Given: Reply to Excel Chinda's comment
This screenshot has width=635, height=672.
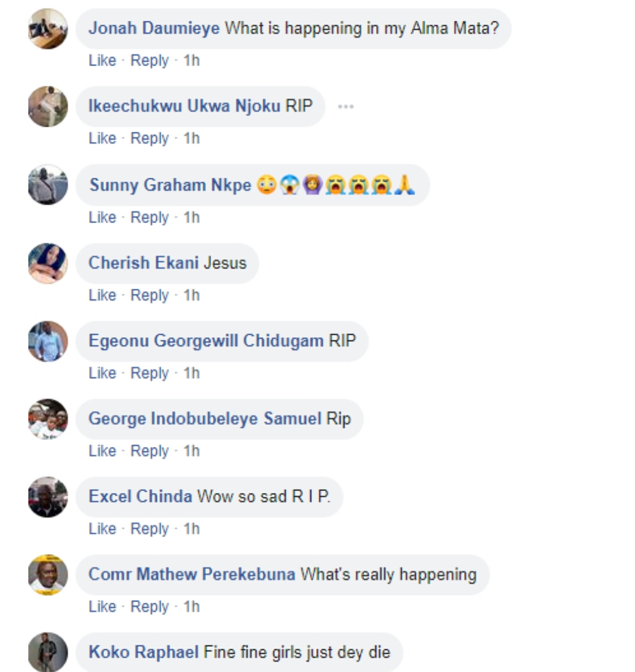Looking at the screenshot, I should (149, 529).
